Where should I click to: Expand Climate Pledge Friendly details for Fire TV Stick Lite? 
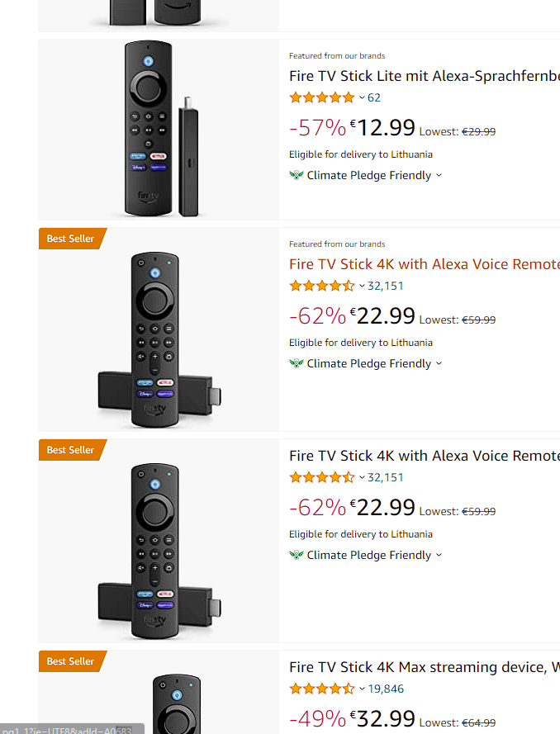pos(439,175)
